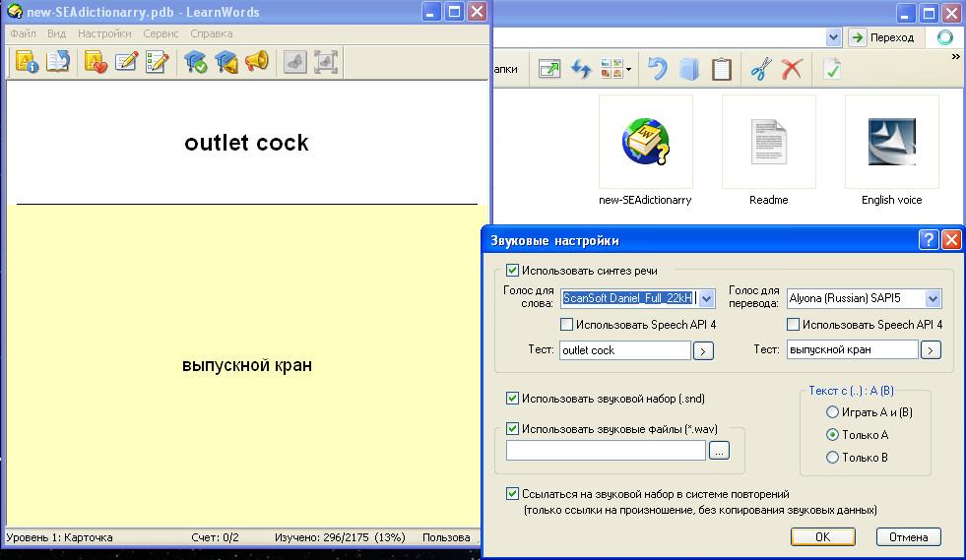Click the graduation cap with bell icon
The image size is (966, 560).
[226, 62]
